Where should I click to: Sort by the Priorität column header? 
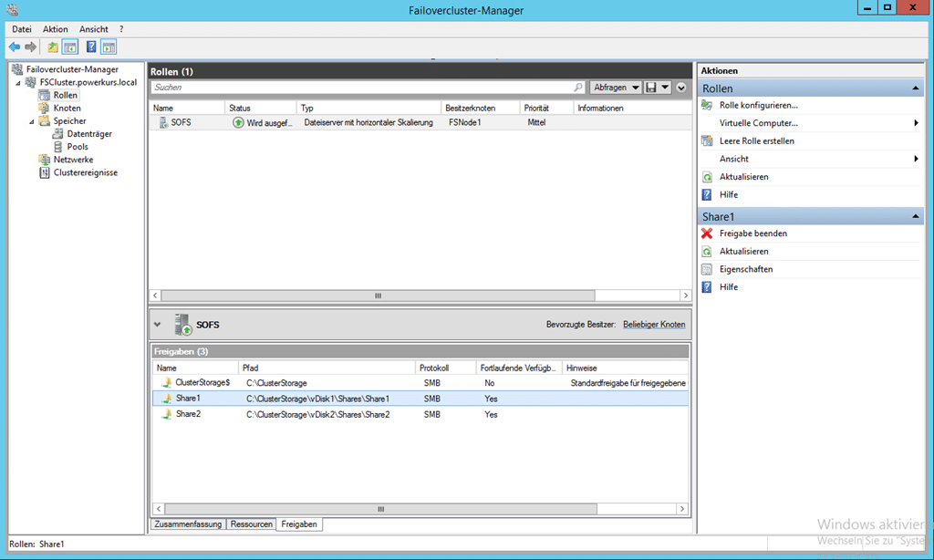pos(546,109)
